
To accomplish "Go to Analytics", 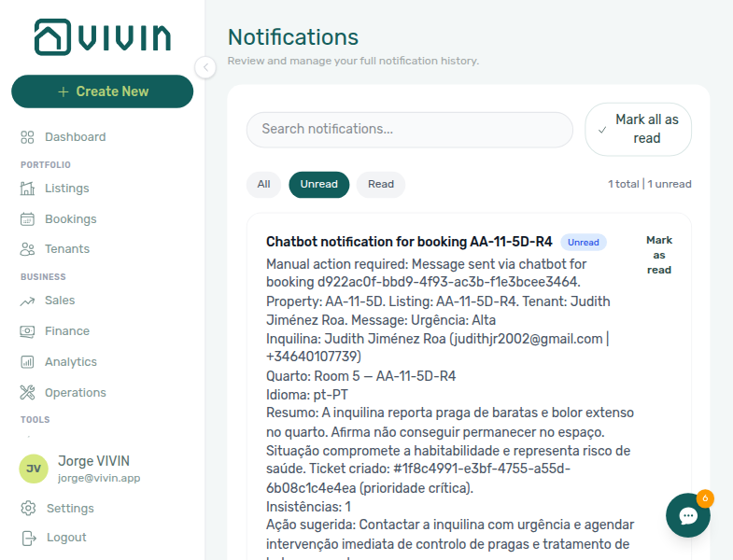I will click(71, 362).
